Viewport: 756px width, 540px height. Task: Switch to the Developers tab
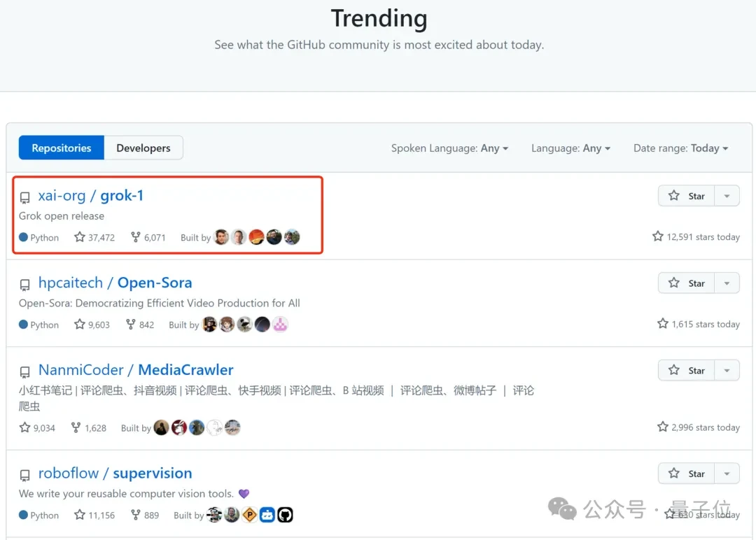(x=143, y=148)
